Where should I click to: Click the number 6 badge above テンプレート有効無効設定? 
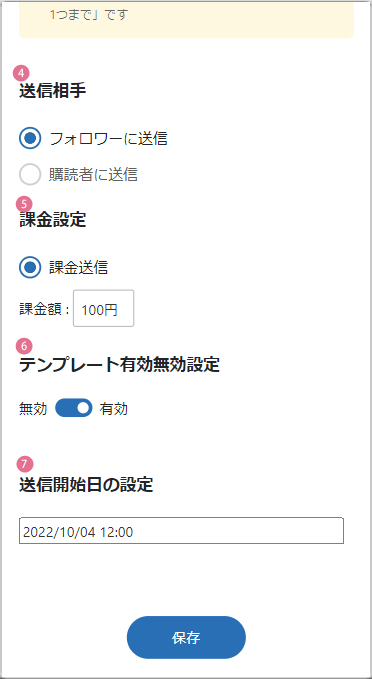pyautogui.click(x=24, y=346)
